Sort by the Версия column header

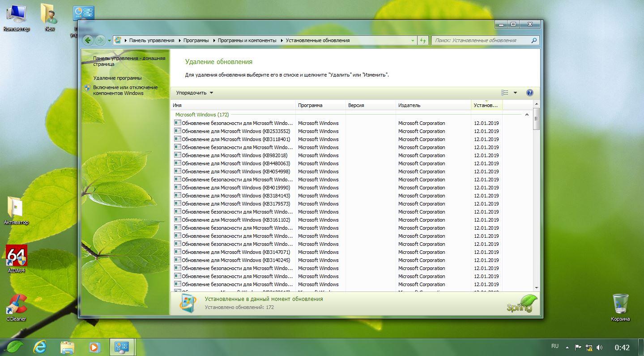pos(371,105)
